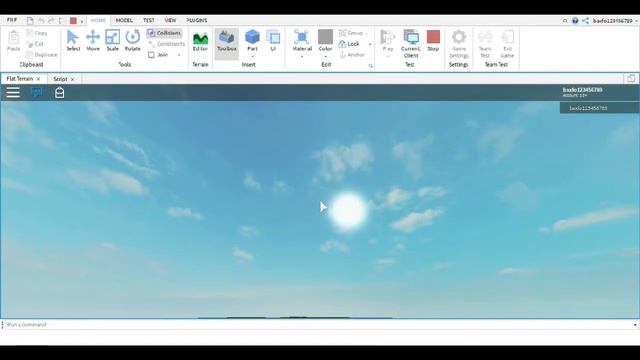640x360 pixels.
Task: Click Cut in the Clipboard group
Action: (x=35, y=44)
